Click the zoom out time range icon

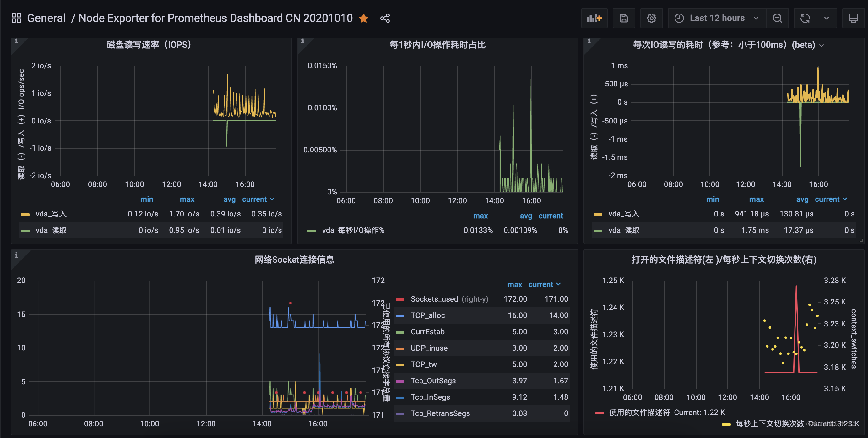coord(777,18)
